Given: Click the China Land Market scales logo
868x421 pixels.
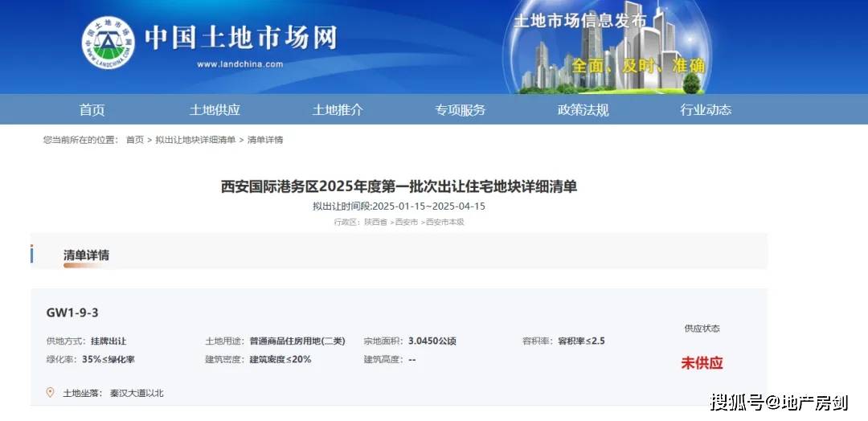Looking at the screenshot, I should [108, 43].
